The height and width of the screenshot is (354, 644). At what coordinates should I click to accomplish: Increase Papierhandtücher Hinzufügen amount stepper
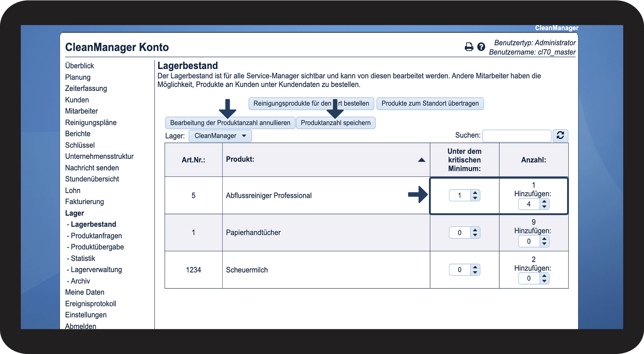tap(544, 239)
